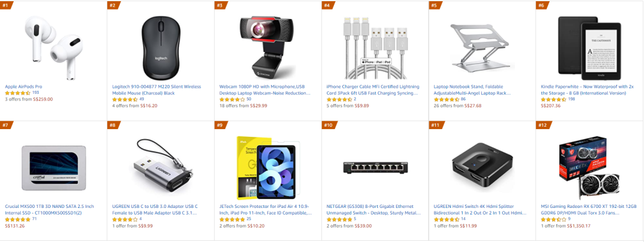The image size is (644, 242).
Task: Click the S$131.26 price of Crucial SSD
Action: tap(16, 226)
